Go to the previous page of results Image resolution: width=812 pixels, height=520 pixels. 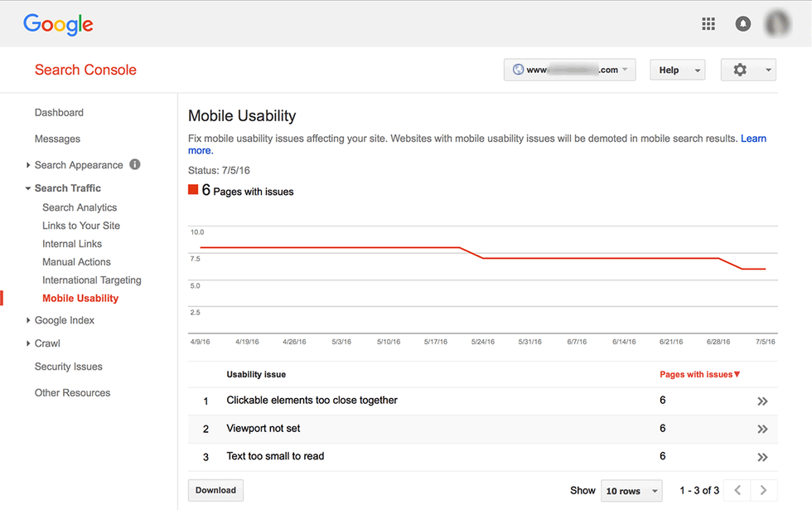[738, 490]
